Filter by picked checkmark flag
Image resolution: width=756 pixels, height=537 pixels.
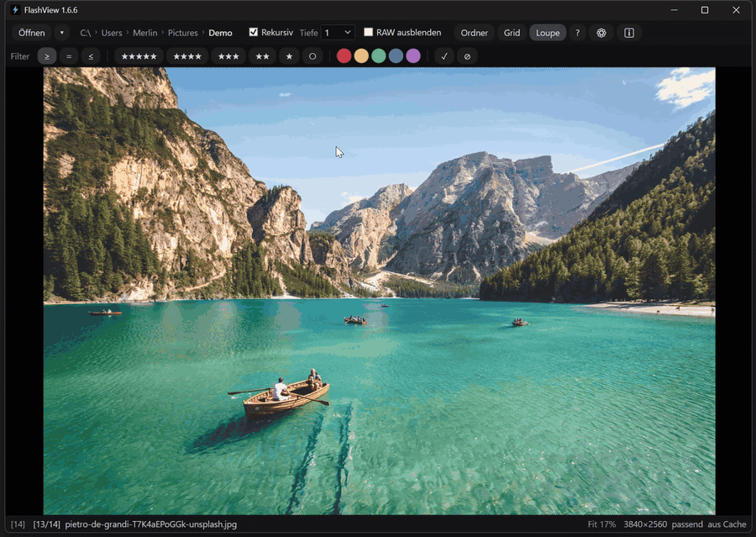(444, 56)
